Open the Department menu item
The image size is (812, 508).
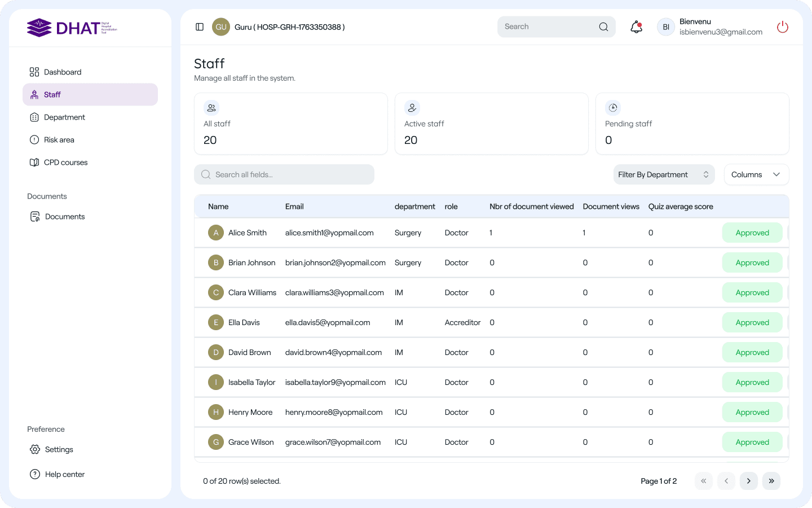point(64,117)
